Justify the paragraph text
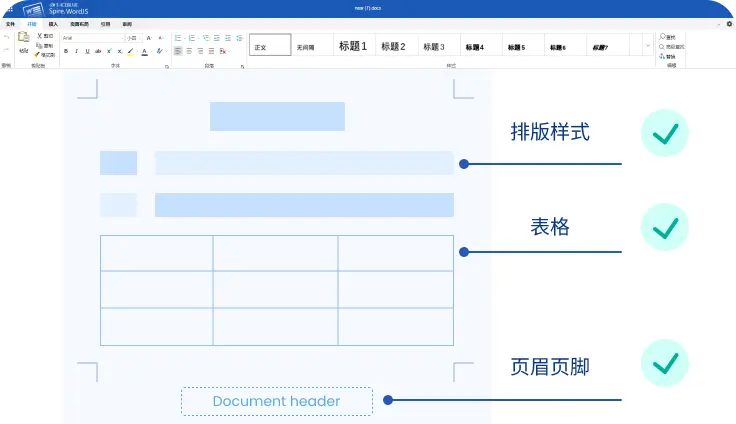Viewport: 736px width, 424px height. (211, 51)
